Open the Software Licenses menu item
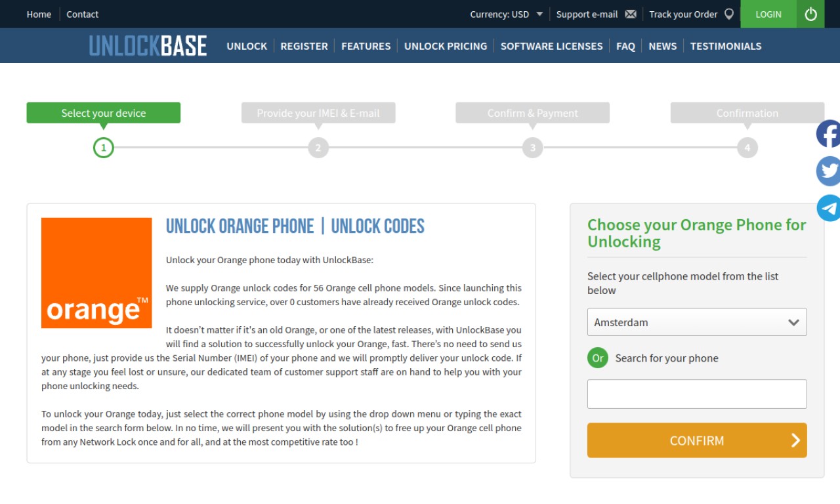The image size is (840, 504). [551, 46]
